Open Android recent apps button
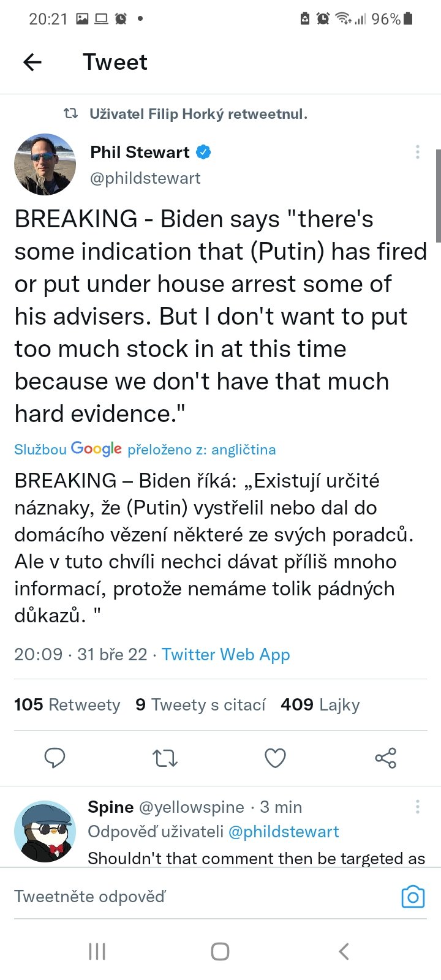441x980 pixels. coord(97,951)
